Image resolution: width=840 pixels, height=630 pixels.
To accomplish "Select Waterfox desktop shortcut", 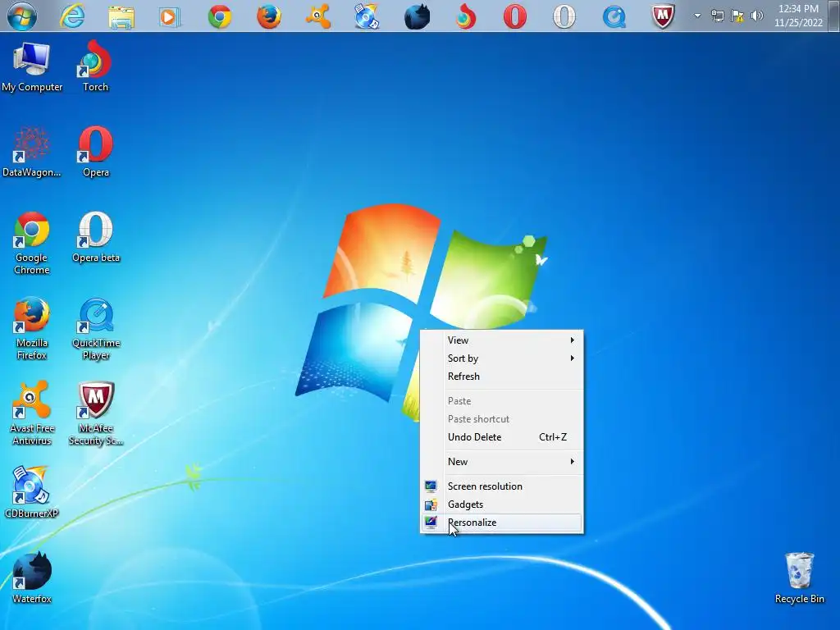I will coord(32,578).
